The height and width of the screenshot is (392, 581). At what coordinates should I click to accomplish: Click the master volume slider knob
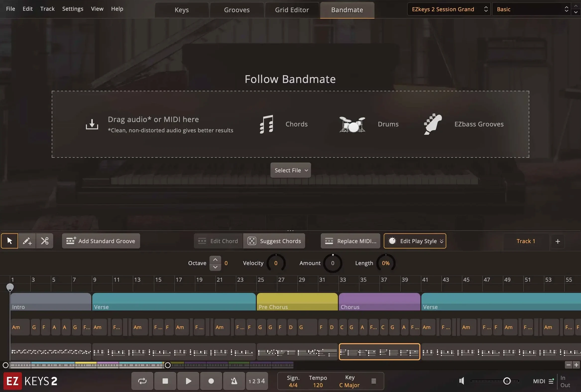coord(507,381)
